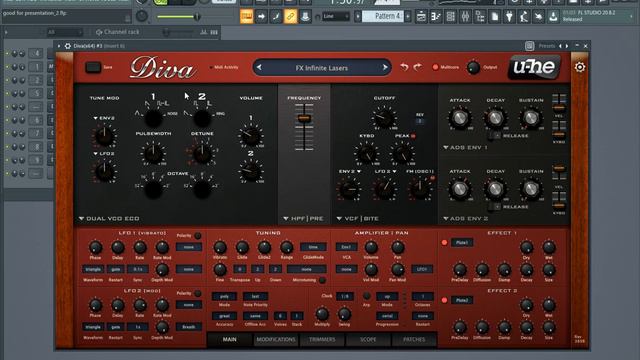Click Note Priority last selector
This screenshot has width=640, height=360.
click(255, 296)
